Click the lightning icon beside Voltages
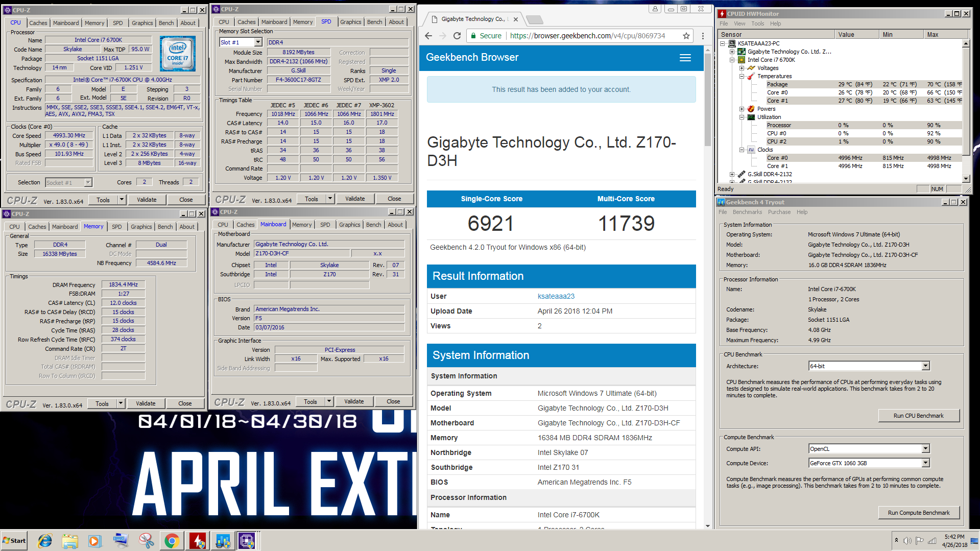 751,68
